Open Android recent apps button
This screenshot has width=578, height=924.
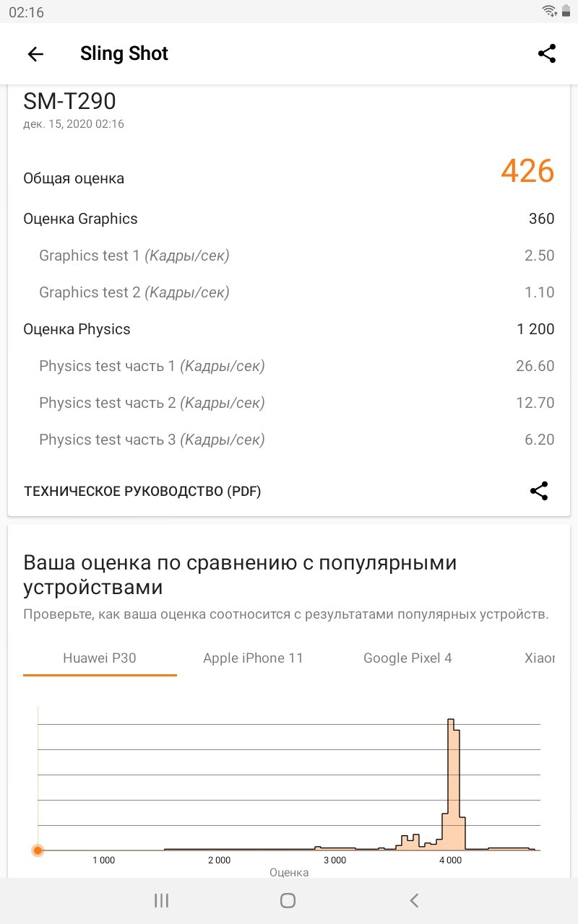(161, 900)
